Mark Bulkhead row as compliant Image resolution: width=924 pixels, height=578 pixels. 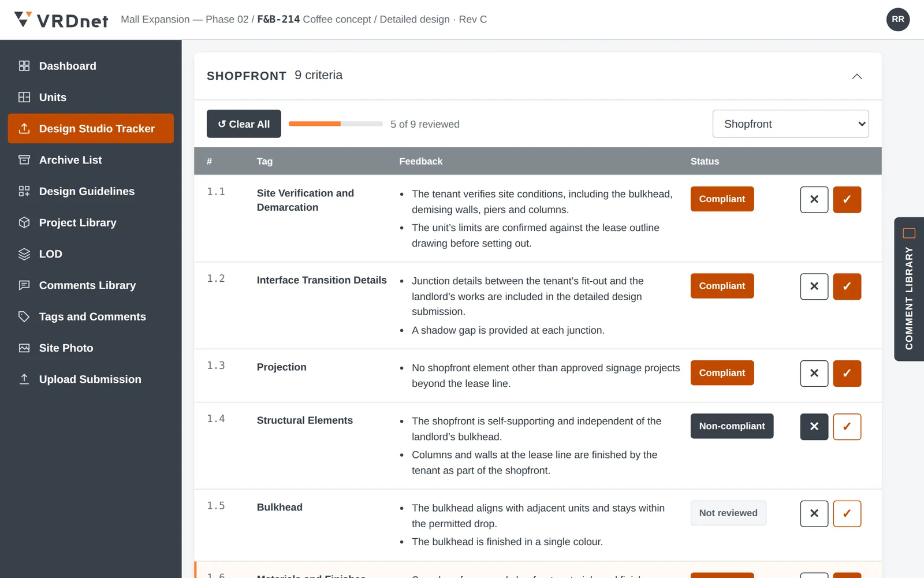click(847, 513)
